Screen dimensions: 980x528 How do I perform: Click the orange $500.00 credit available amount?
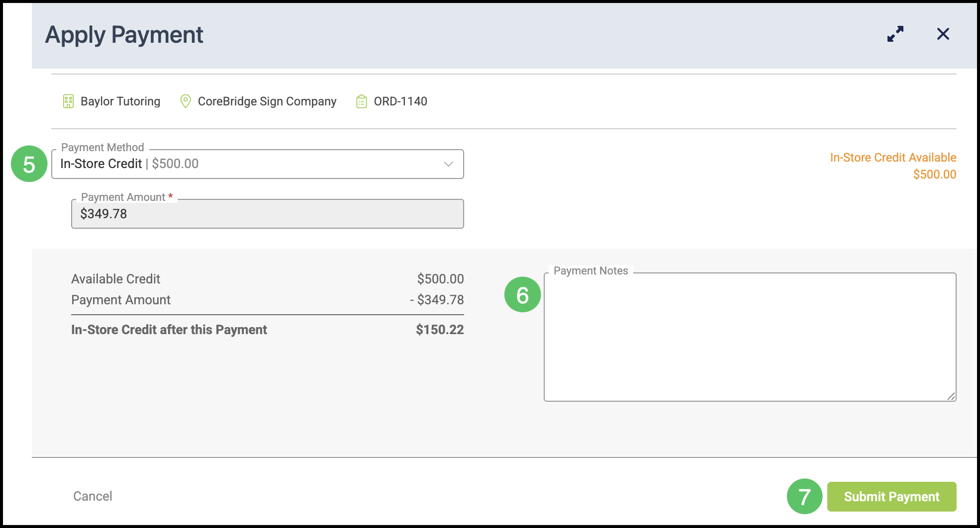(935, 175)
